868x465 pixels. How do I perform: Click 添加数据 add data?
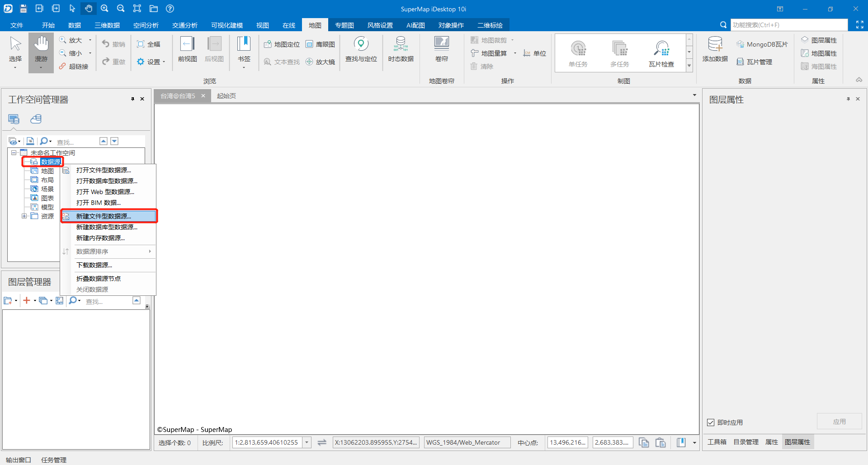click(715, 50)
